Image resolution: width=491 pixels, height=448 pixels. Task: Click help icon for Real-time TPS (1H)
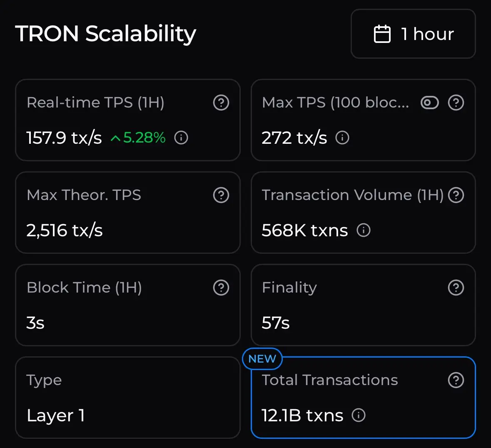click(221, 103)
